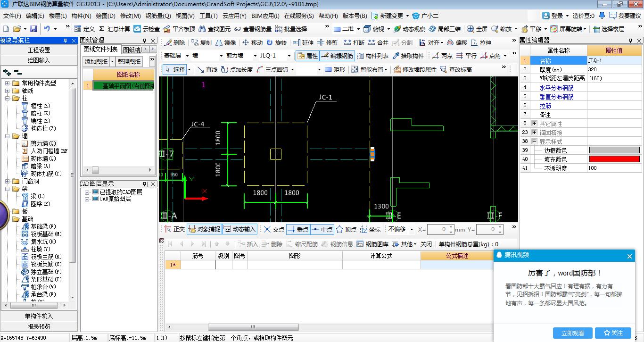Select the 拉伸 stretch tool
This screenshot has width=644, height=342.
coord(481,42)
